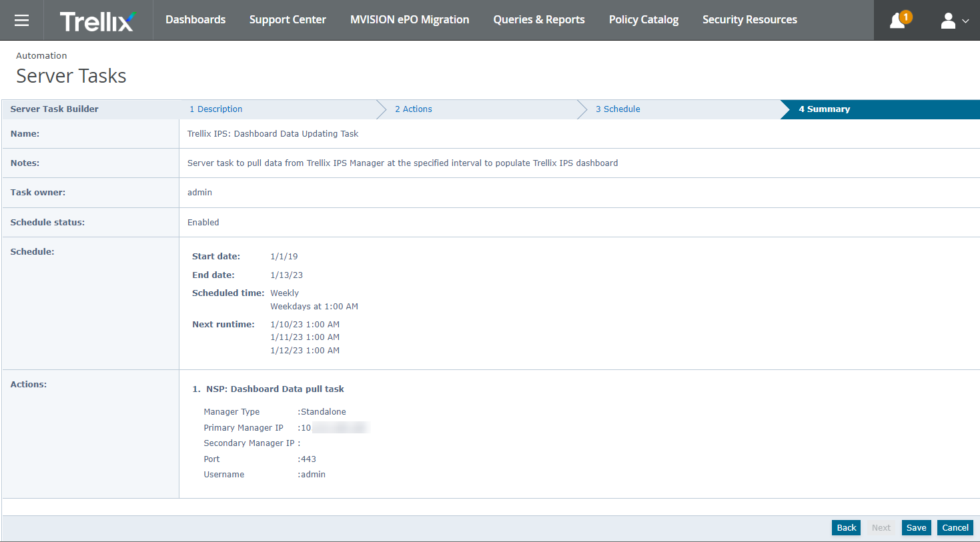Viewport: 980px width, 542px height.
Task: Click the Manager Type value 'Standalone'
Action: [324, 412]
